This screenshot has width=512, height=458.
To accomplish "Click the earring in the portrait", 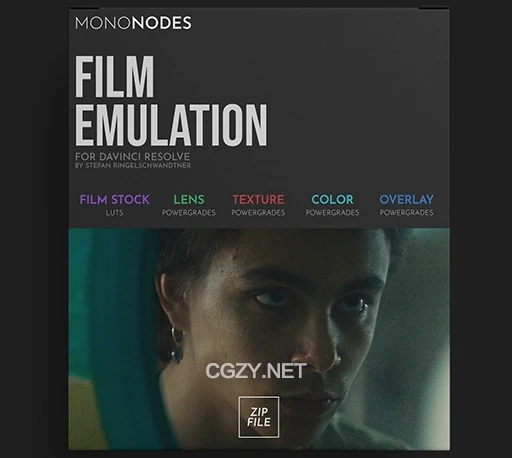I will point(177,344).
